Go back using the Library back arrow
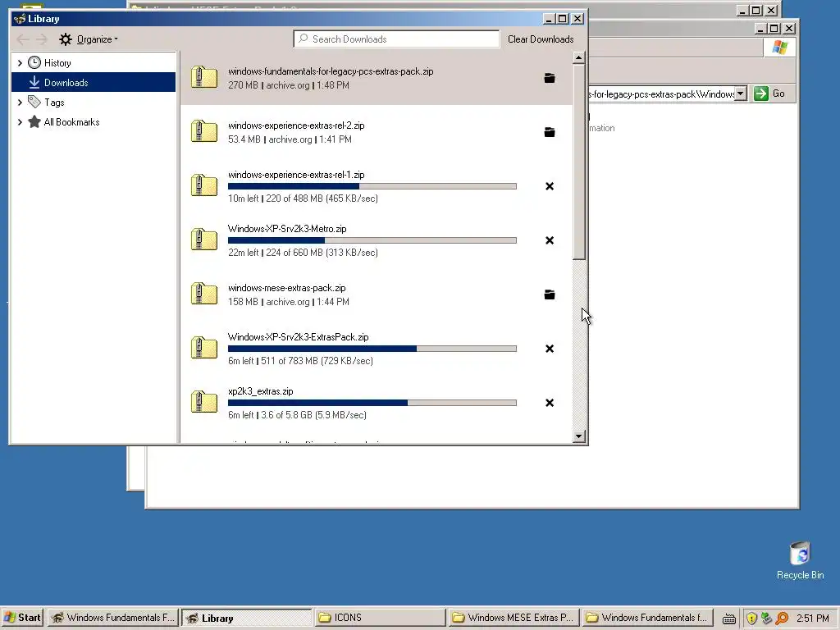The image size is (840, 630). 22,39
